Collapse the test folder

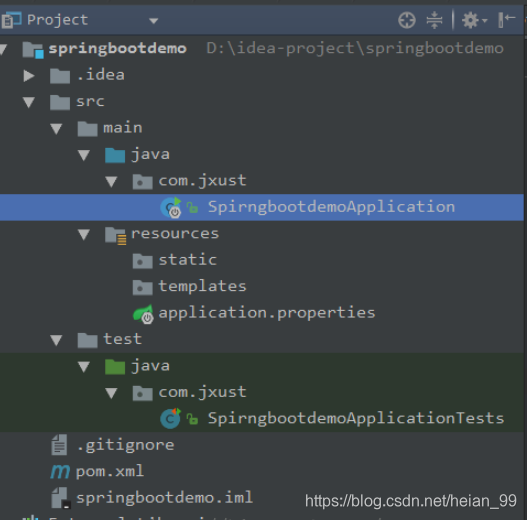pyautogui.click(x=56, y=340)
